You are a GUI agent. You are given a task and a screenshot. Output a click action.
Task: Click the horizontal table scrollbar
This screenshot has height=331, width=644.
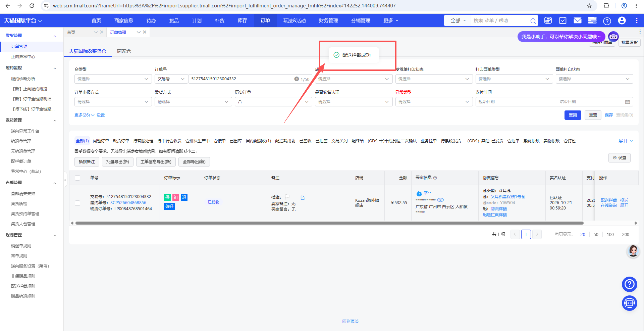pyautogui.click(x=329, y=223)
